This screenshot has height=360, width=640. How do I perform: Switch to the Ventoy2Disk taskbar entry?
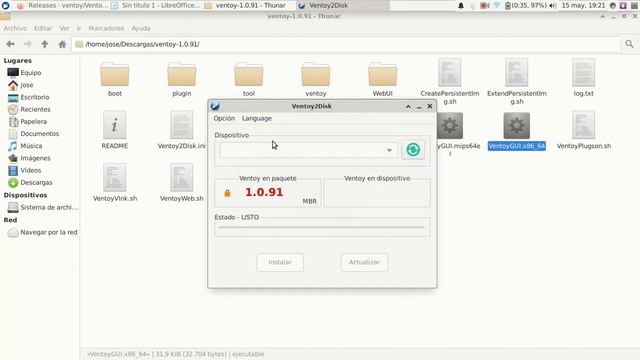coord(342,5)
